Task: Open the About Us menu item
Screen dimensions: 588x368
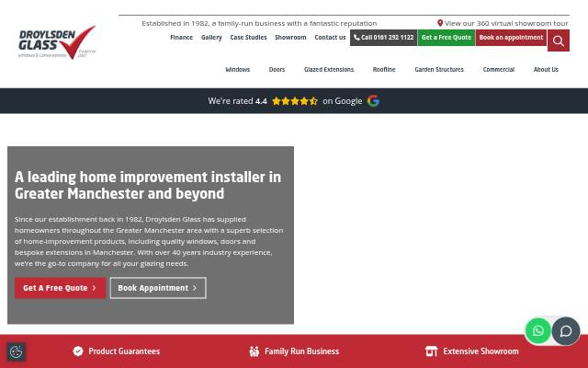Action: pos(546,70)
